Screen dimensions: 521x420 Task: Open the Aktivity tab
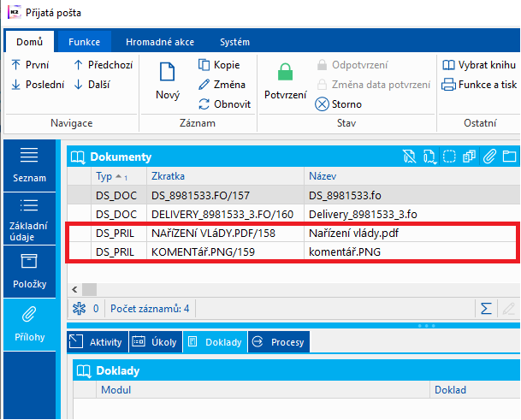pos(98,342)
